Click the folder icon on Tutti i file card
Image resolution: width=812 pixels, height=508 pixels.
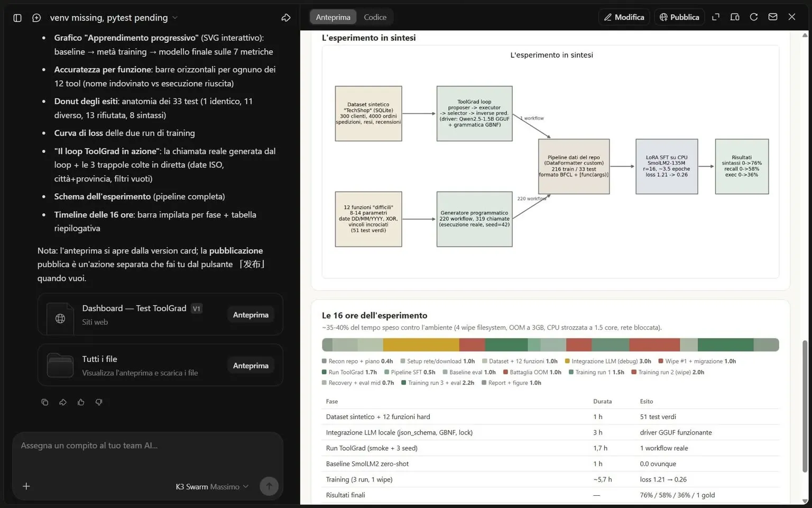click(x=60, y=365)
